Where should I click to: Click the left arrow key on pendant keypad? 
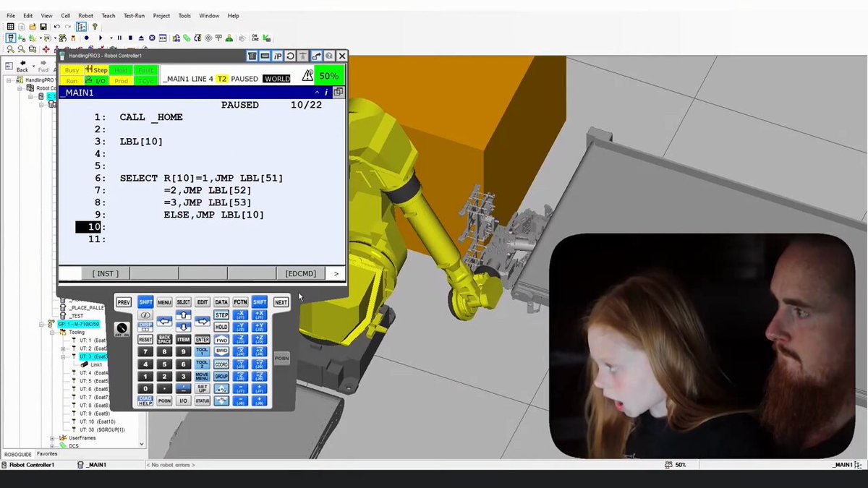click(x=164, y=322)
